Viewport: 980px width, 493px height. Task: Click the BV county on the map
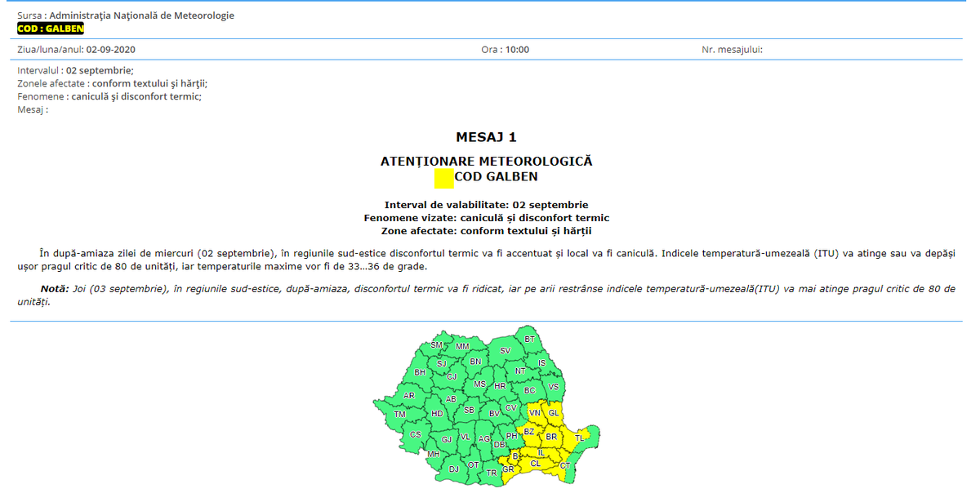[x=494, y=414]
